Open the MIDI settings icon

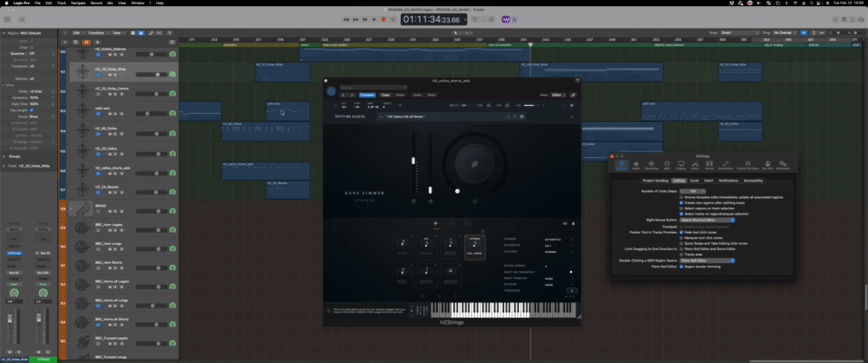click(x=667, y=165)
